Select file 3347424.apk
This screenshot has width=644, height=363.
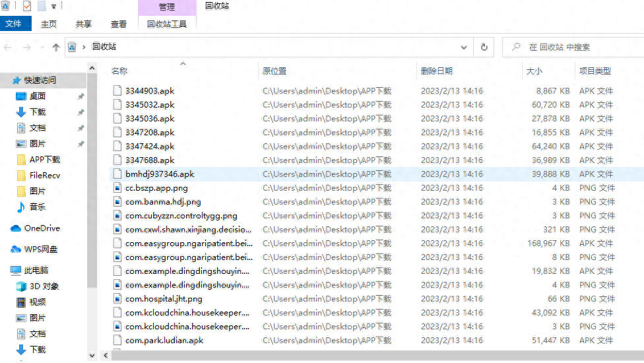coord(150,146)
